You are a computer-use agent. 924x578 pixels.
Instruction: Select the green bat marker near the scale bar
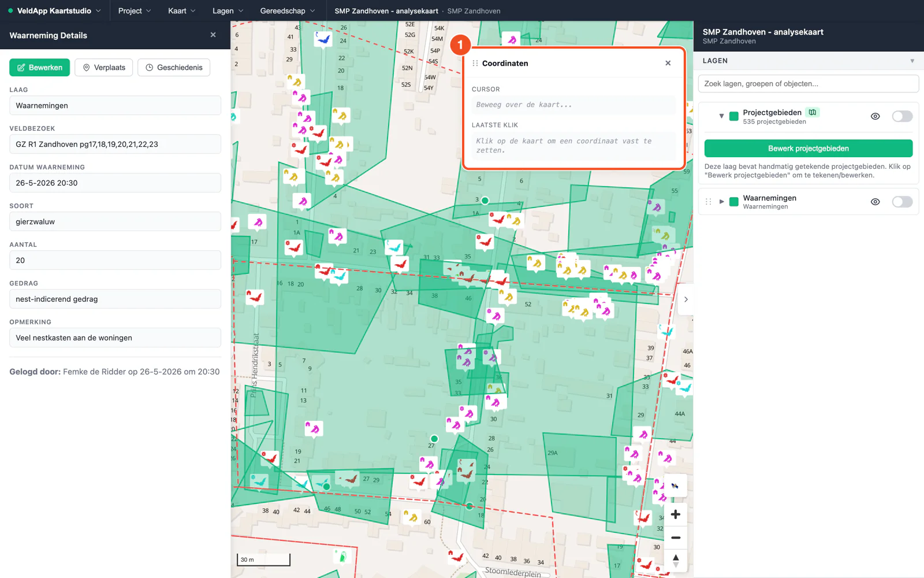[x=342, y=556]
